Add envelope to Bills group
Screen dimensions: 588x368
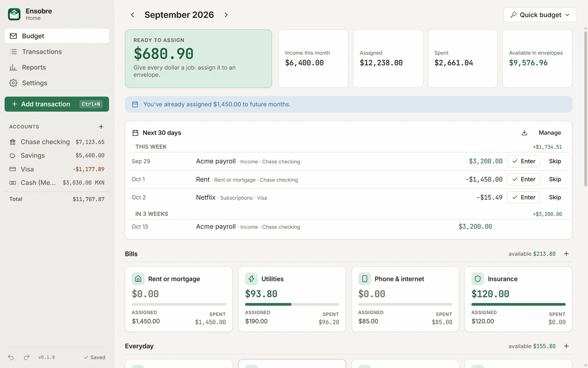[x=566, y=254]
